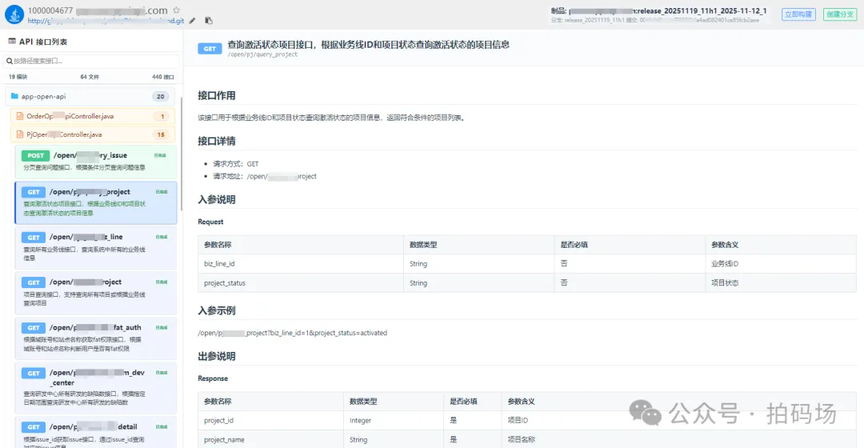Open the GET /open/…m_dev_center endpoint
This screenshot has height=448, width=864.
tap(95, 388)
